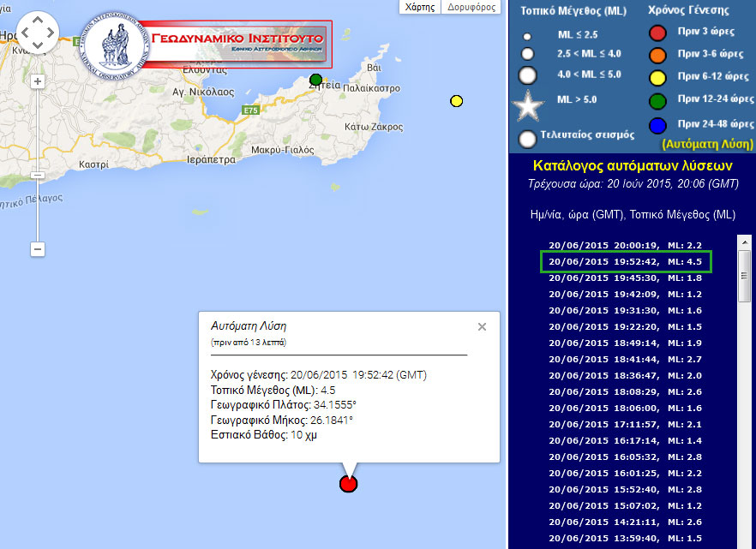The width and height of the screenshot is (756, 549).
Task: Click the white star ML > 5.0 legend icon
Action: pos(528,106)
